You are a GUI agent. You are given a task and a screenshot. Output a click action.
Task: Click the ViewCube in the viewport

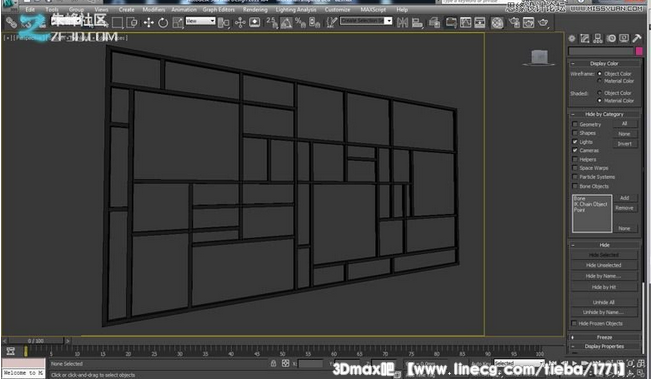tap(539, 57)
